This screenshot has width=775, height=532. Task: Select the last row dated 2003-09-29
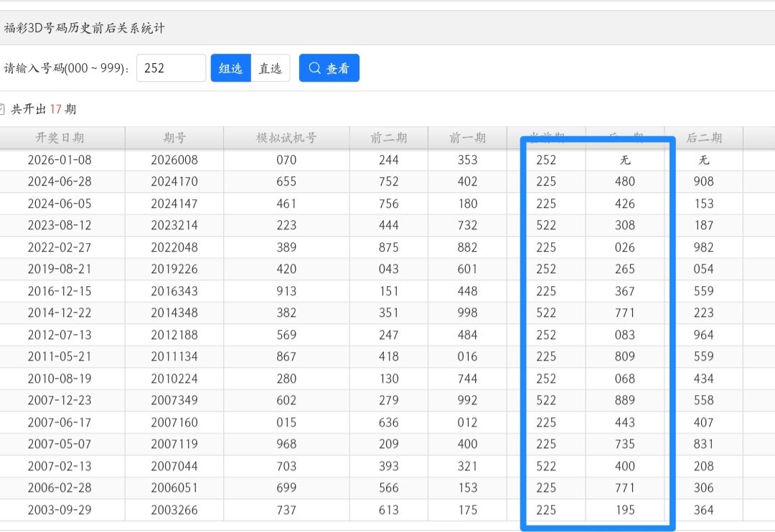click(x=60, y=510)
